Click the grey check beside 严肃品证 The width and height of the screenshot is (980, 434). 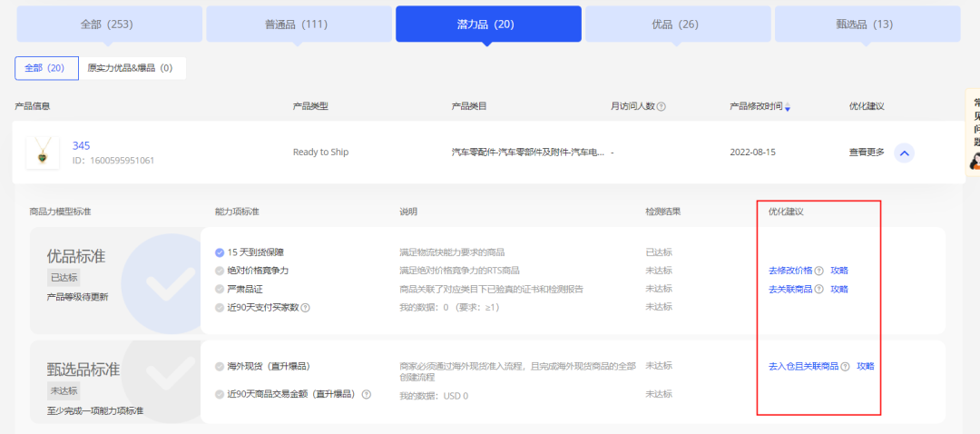pos(220,289)
